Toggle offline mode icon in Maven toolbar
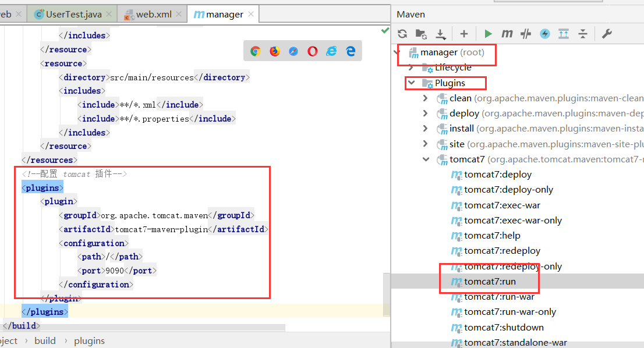 526,34
